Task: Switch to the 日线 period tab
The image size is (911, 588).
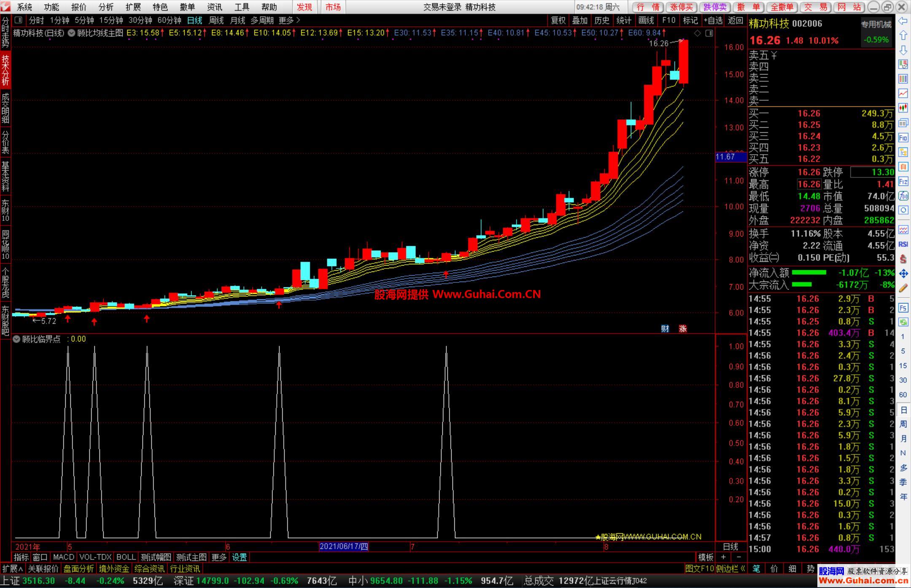Action: [195, 20]
